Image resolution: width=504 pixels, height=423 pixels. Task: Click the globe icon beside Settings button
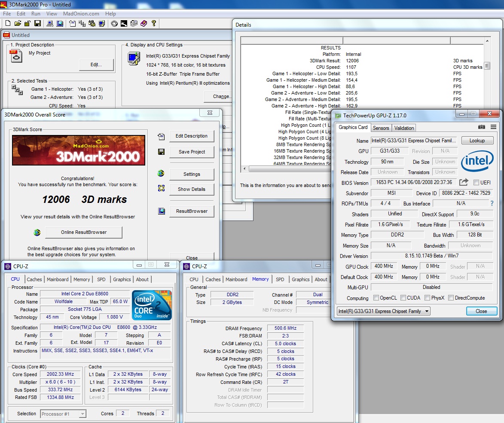click(161, 173)
